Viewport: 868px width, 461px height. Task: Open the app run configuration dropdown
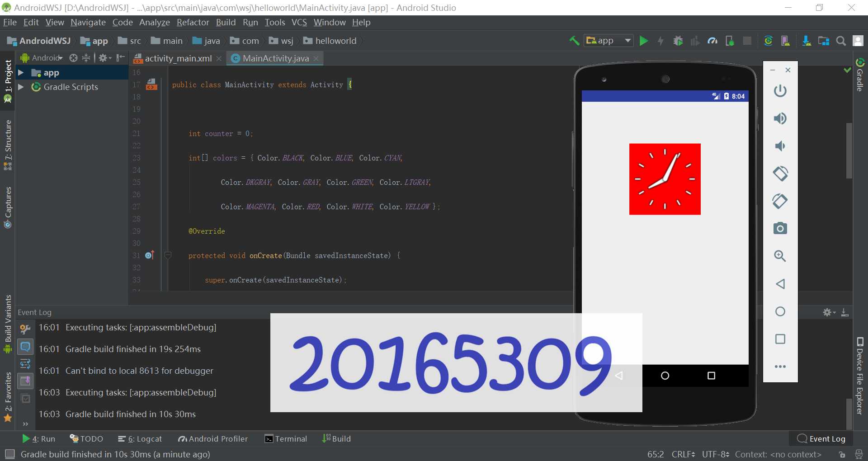coord(609,41)
